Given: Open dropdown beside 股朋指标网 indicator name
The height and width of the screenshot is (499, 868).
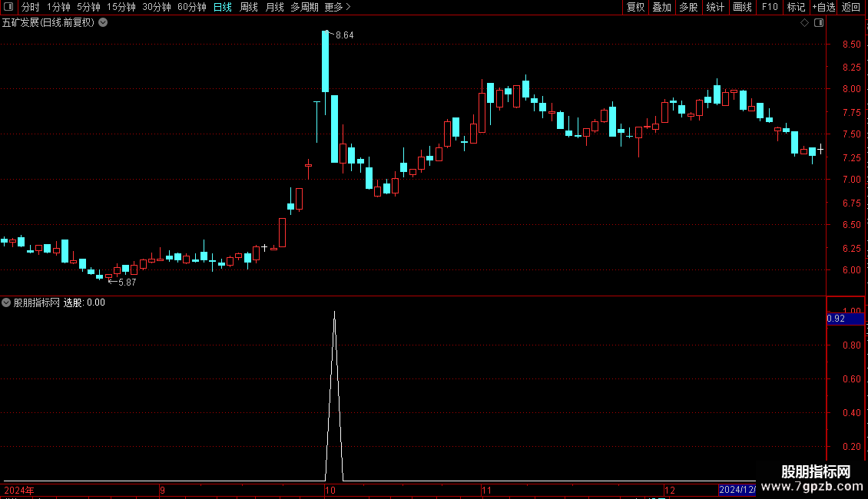Looking at the screenshot, I should pos(6,302).
